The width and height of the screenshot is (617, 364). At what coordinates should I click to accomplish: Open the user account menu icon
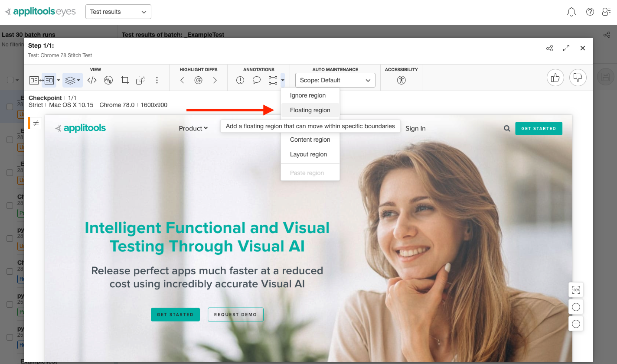click(x=606, y=12)
